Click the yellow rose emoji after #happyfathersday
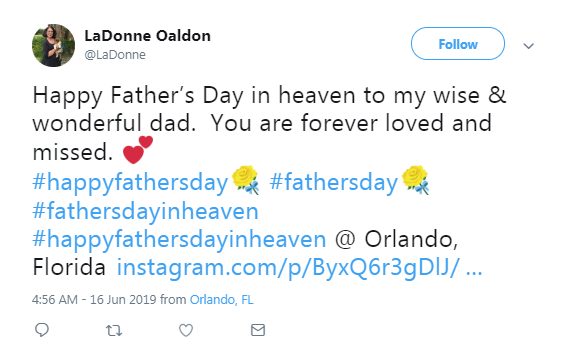The height and width of the screenshot is (361, 568). (246, 180)
